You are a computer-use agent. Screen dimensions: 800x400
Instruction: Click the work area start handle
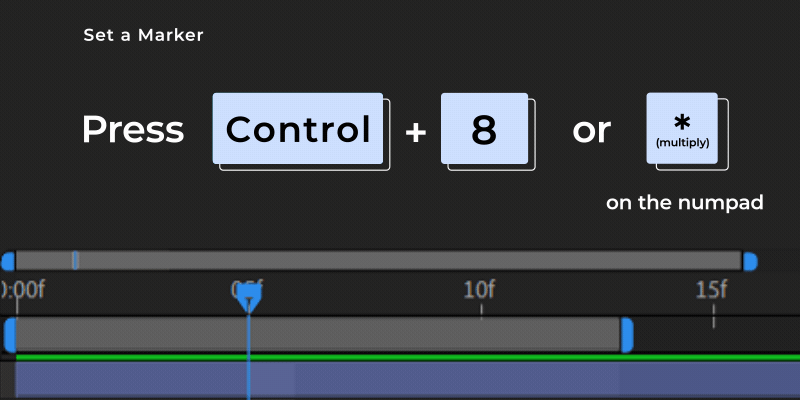(x=10, y=335)
